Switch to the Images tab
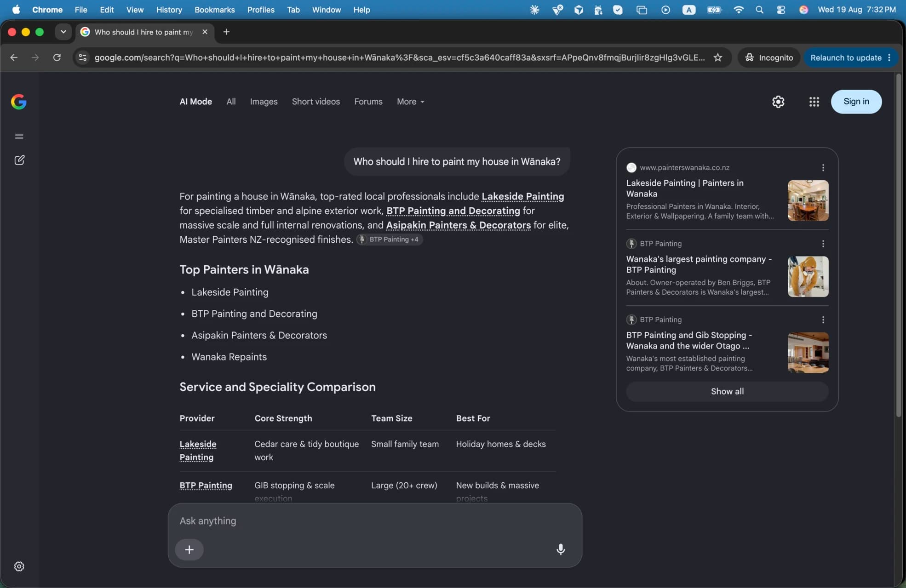The width and height of the screenshot is (906, 588). pyautogui.click(x=264, y=102)
